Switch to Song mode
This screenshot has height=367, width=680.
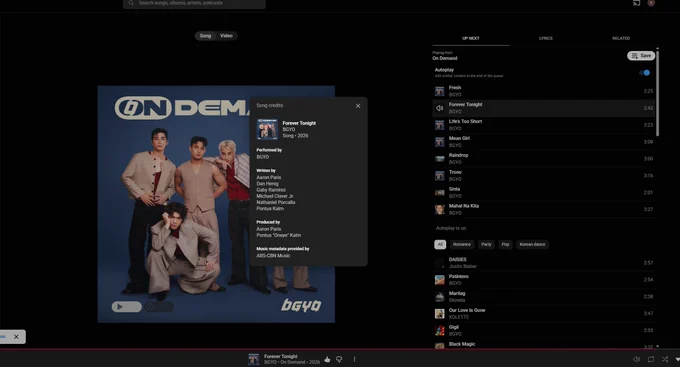206,36
